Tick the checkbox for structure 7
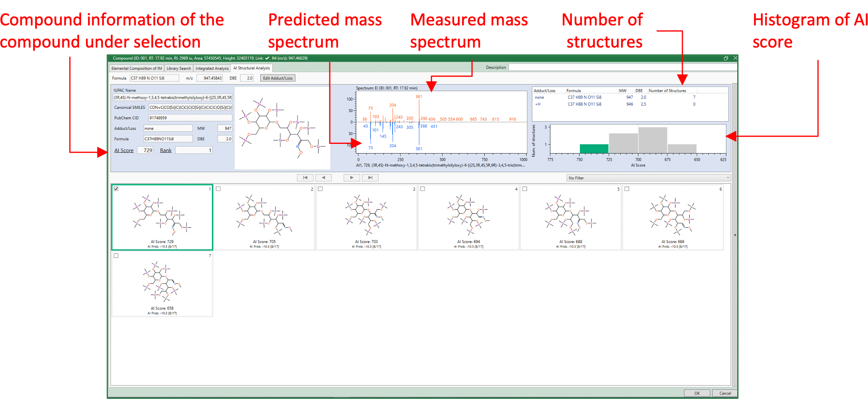Image resolution: width=868 pixels, height=399 pixels. [116, 256]
